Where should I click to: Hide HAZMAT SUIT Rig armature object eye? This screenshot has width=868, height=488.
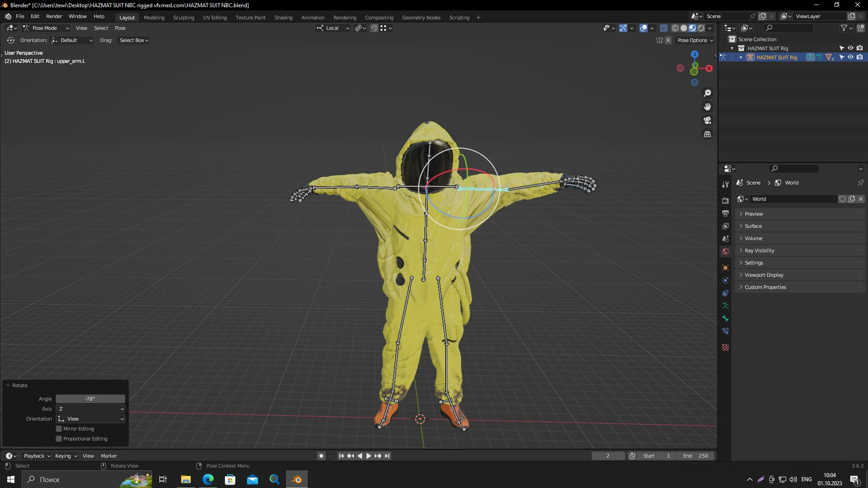coord(850,57)
